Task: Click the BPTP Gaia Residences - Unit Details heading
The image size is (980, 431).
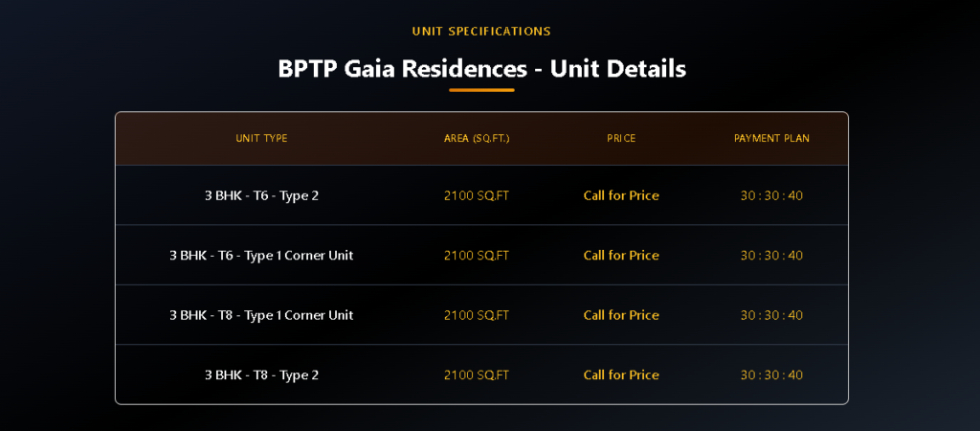Action: coord(481,69)
